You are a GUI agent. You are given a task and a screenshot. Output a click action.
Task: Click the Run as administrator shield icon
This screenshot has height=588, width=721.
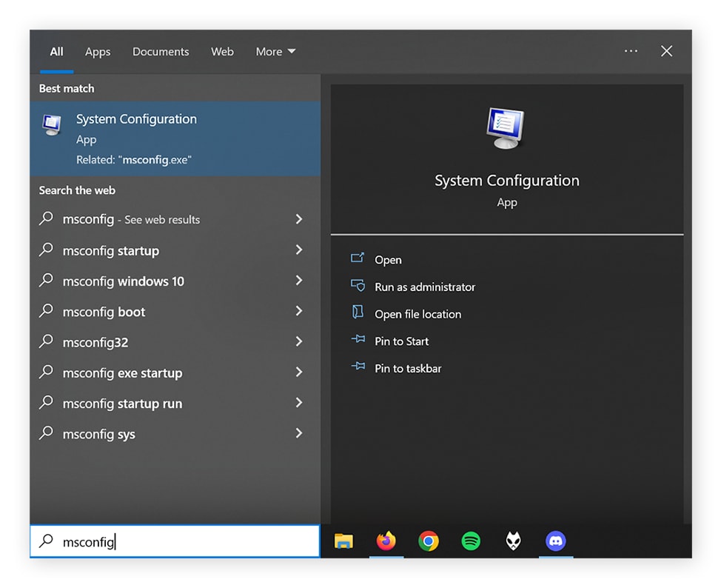358,285
